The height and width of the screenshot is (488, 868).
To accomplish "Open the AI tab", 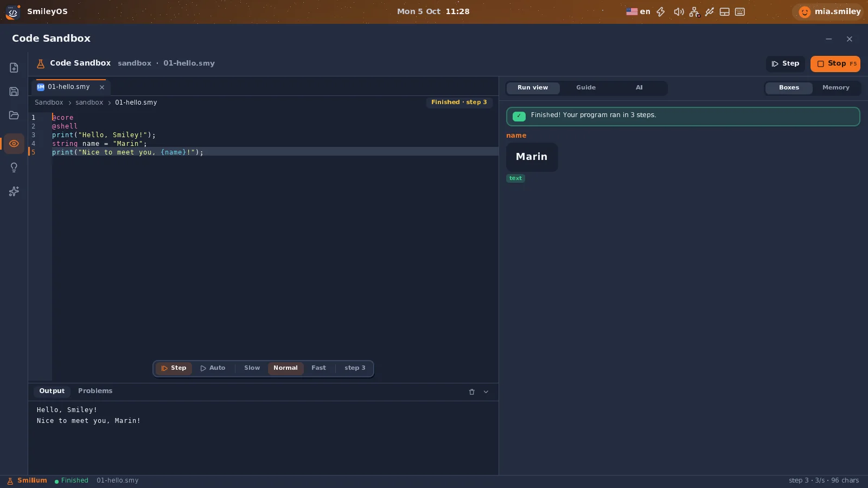I will pos(639,88).
